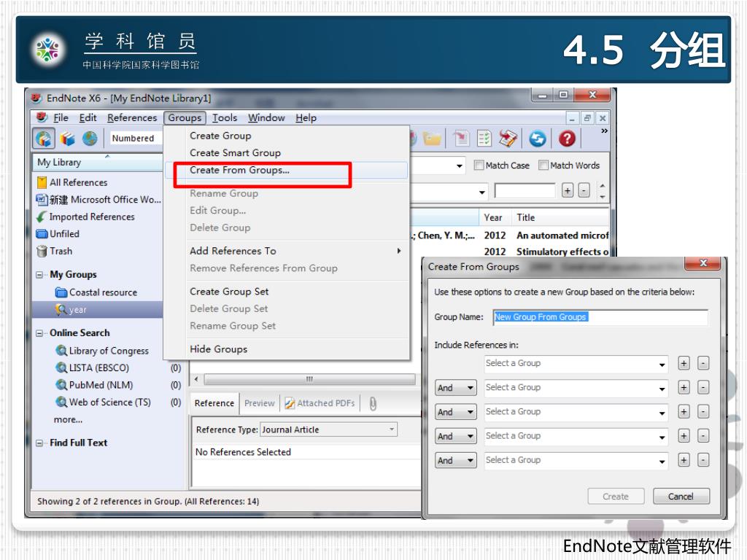Click the Format Bibliography toolbar icon
The height and width of the screenshot is (560, 747).
(x=484, y=139)
